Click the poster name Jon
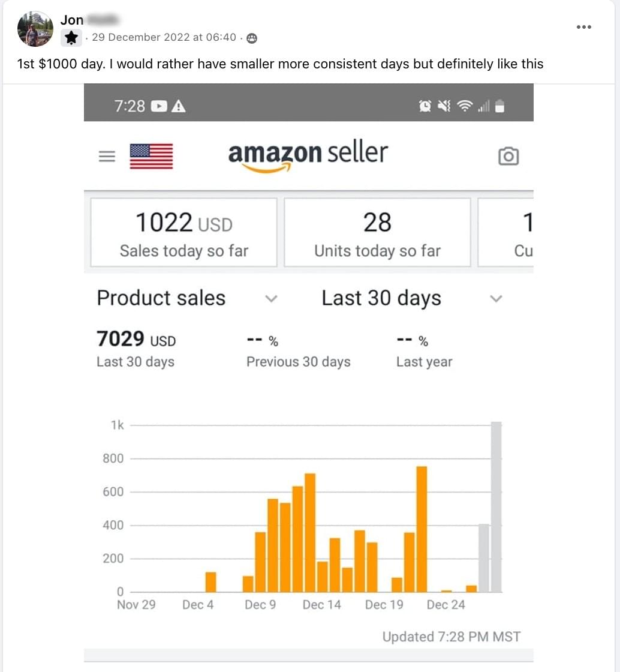620x672 pixels. [72, 20]
